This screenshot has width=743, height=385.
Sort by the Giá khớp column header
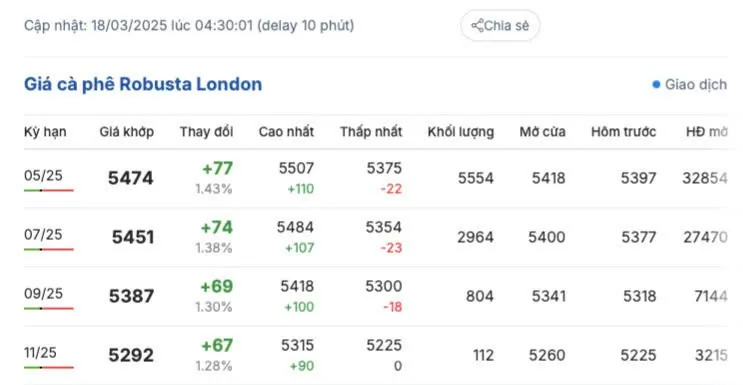(x=127, y=131)
